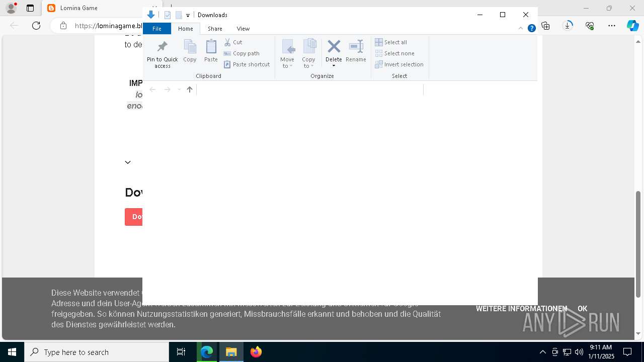This screenshot has height=362, width=644.
Task: Click the Edge address bar URL
Action: 109,26
